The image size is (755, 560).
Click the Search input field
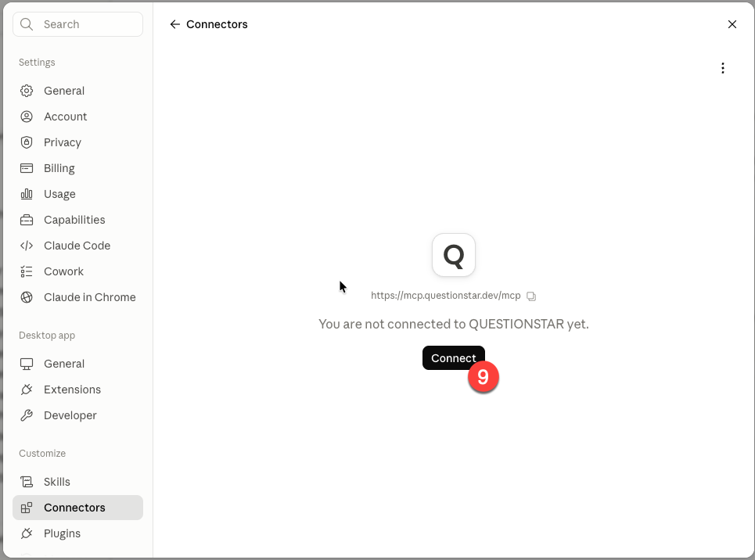[x=78, y=24]
